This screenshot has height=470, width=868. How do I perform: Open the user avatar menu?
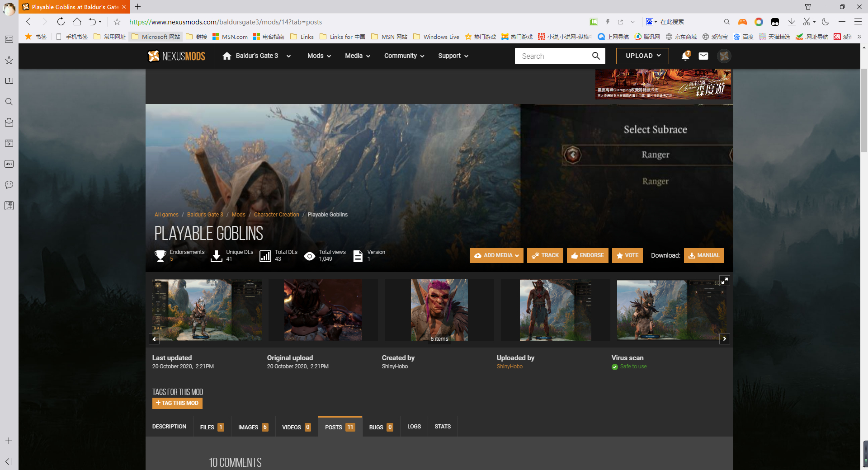tap(724, 56)
